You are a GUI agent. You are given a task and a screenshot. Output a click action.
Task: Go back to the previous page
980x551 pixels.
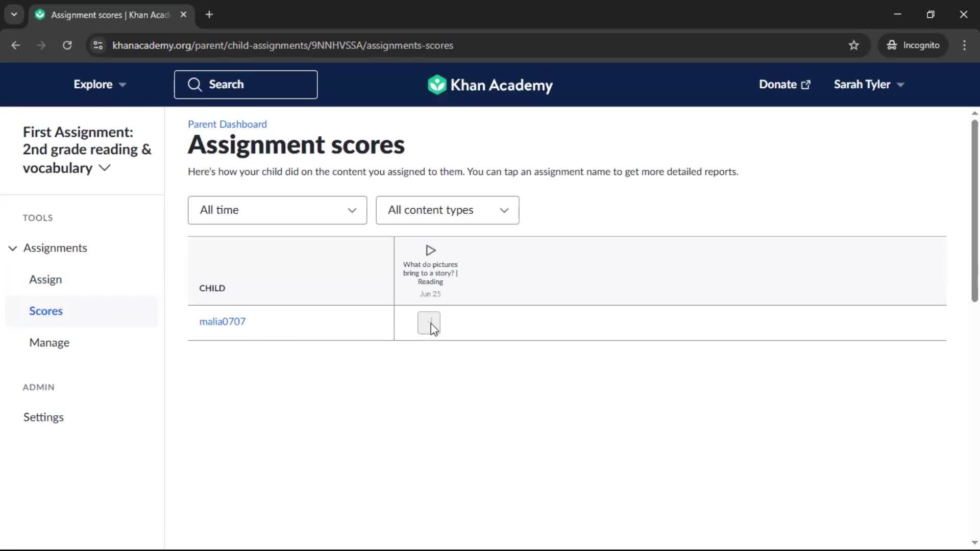pos(16,45)
